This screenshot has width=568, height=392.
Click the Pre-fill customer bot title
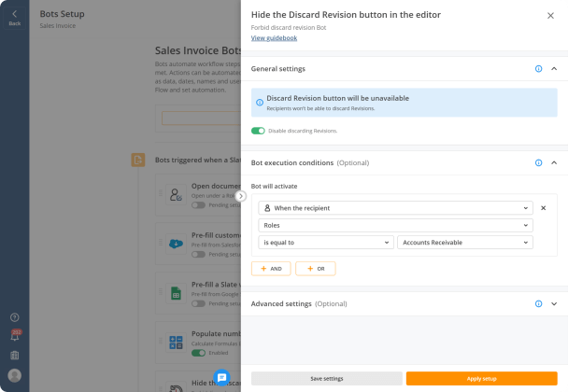click(216, 235)
